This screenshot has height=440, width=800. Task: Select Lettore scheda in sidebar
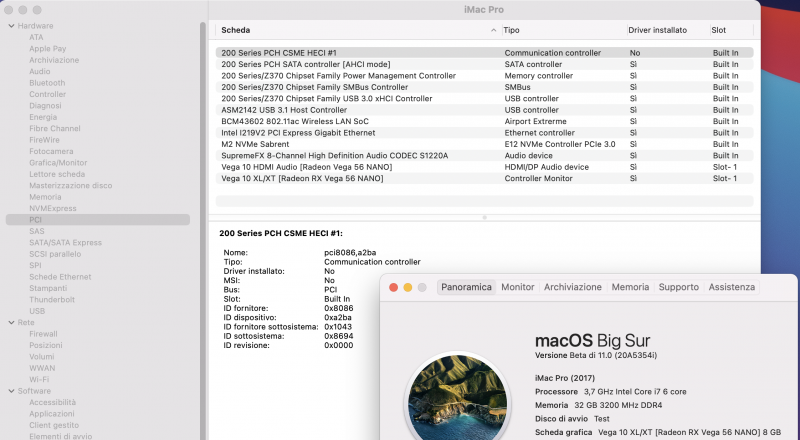click(x=57, y=174)
